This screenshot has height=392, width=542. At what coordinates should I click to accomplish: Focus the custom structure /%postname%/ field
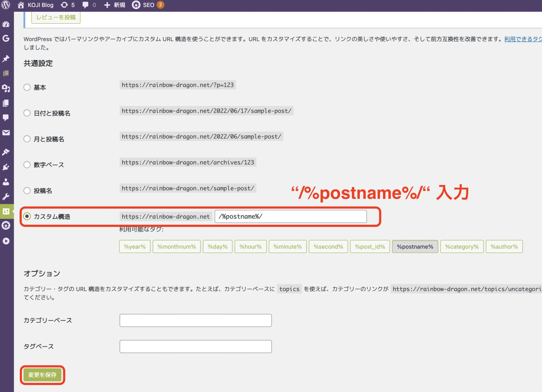(291, 216)
